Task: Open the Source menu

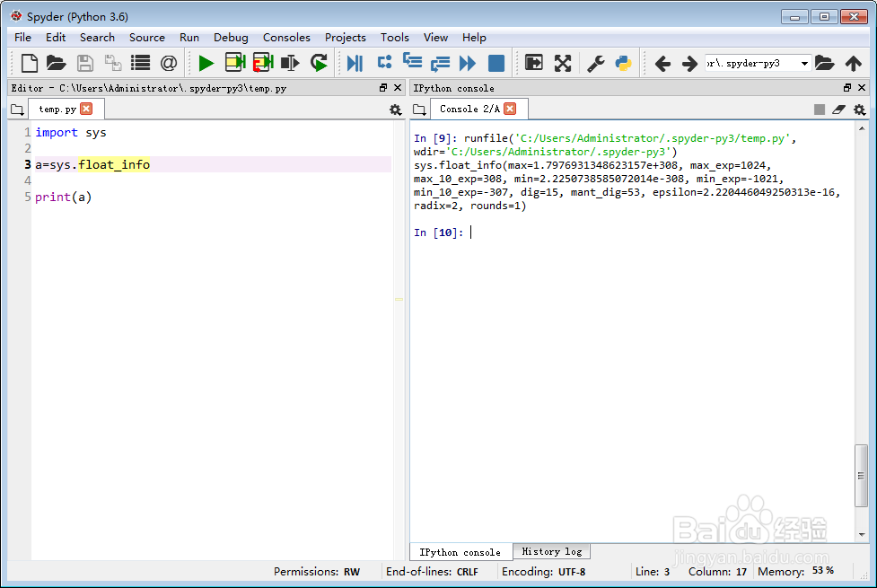Action: point(147,38)
